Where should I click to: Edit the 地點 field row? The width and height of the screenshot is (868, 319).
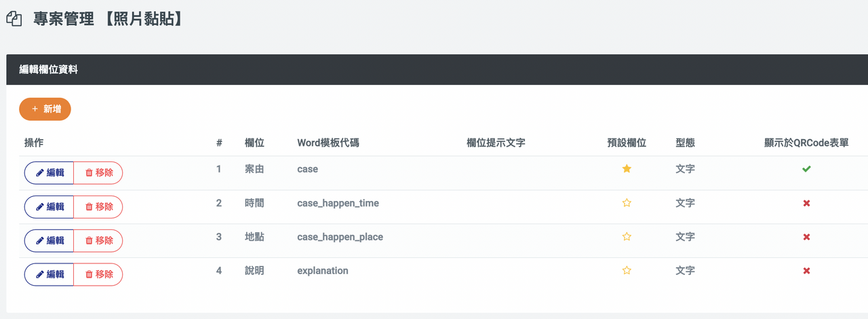[x=49, y=240]
